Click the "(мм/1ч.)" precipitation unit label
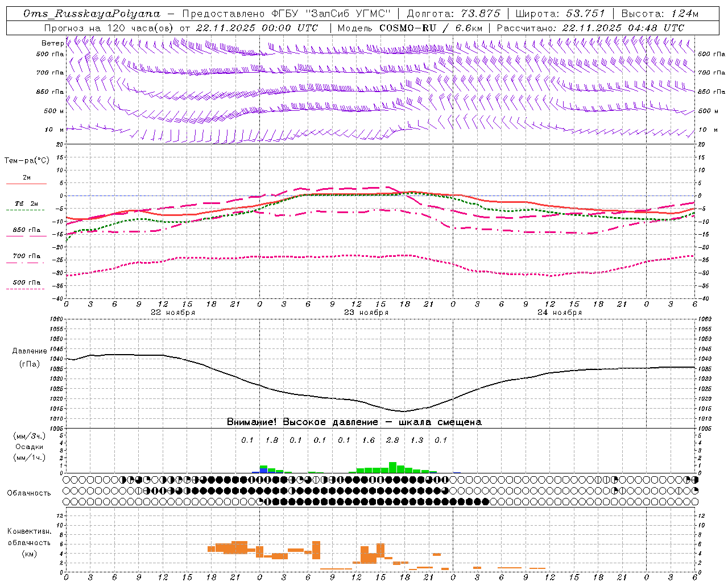This screenshot has width=728, height=582. point(29,458)
